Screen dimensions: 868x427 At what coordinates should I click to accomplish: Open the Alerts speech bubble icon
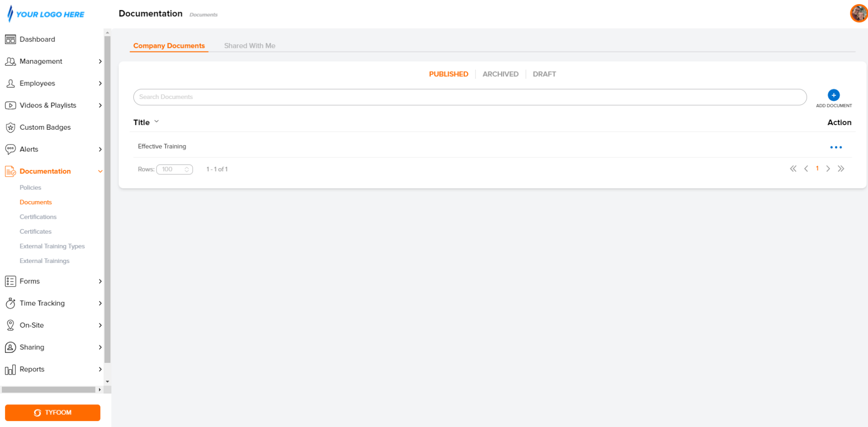10,149
